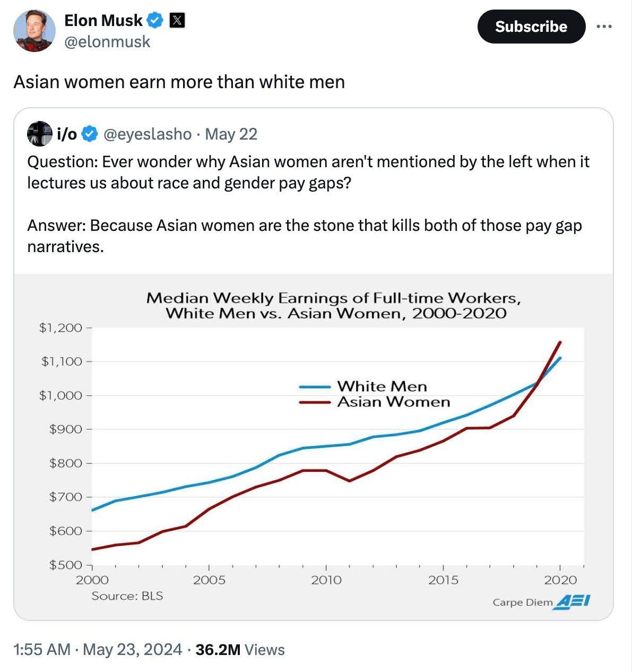
Task: Click the blue White Men legend line
Action: [315, 387]
